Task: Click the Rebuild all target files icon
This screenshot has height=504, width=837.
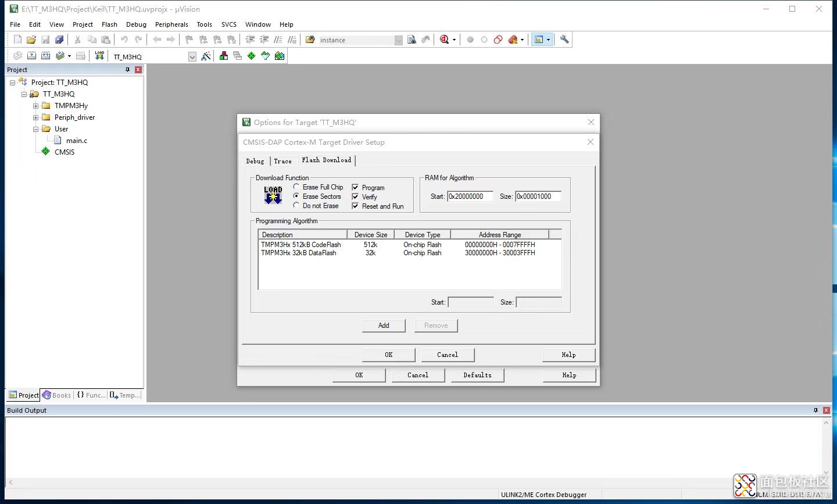Action: [x=45, y=56]
